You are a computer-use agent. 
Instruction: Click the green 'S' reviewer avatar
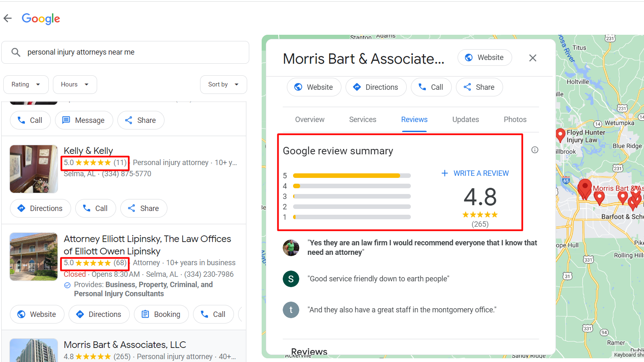tap(291, 279)
